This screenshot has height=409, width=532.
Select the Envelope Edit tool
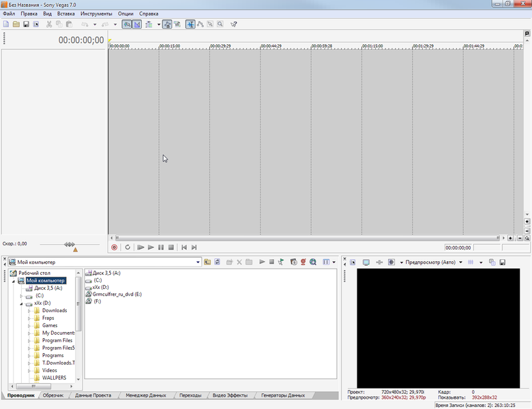click(x=200, y=25)
